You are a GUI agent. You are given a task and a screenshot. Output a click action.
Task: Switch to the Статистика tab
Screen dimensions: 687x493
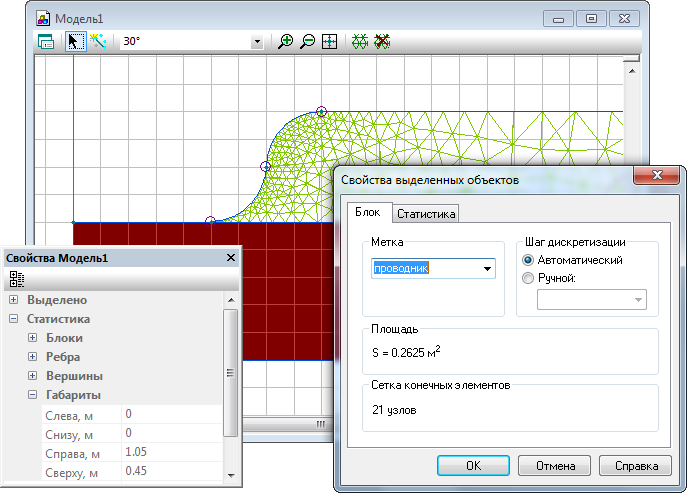[x=426, y=213]
